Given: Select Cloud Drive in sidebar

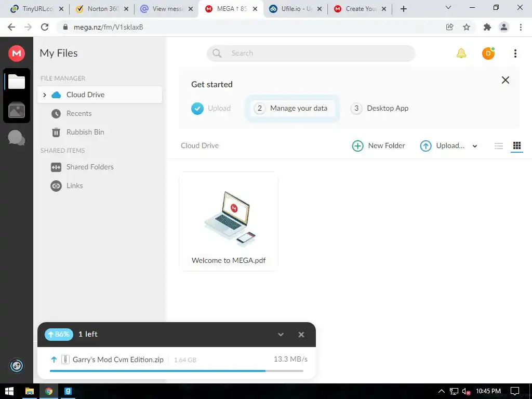Looking at the screenshot, I should pyautogui.click(x=100, y=95).
